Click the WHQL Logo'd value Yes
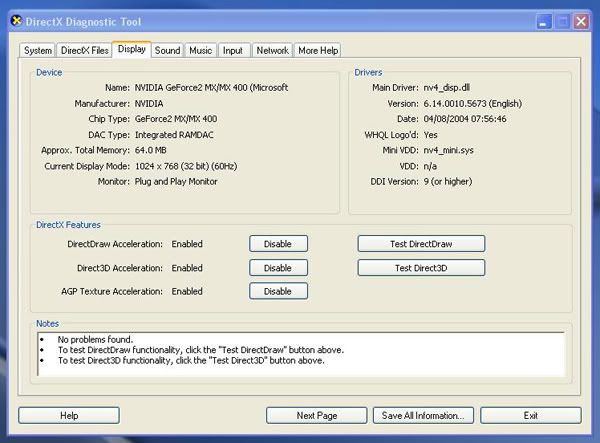Screen dimensions: 600x443 coord(430,135)
